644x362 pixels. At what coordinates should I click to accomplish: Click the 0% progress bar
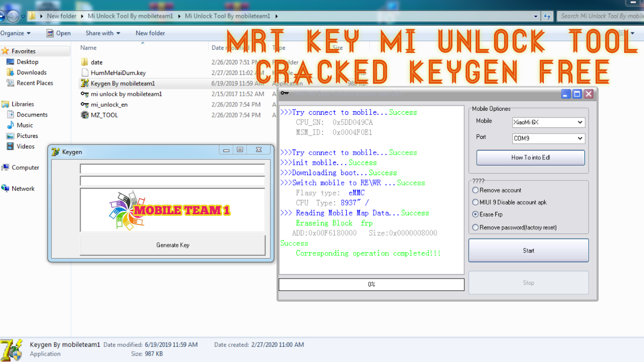(371, 284)
